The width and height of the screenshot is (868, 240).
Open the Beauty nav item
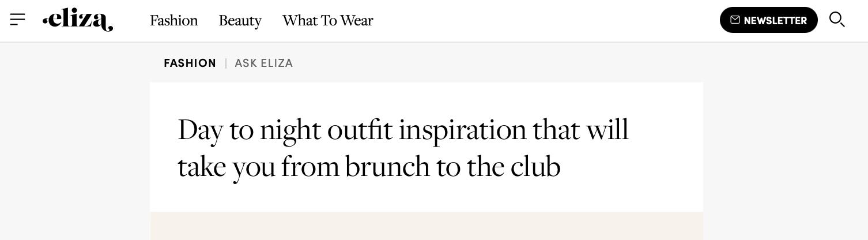click(240, 21)
